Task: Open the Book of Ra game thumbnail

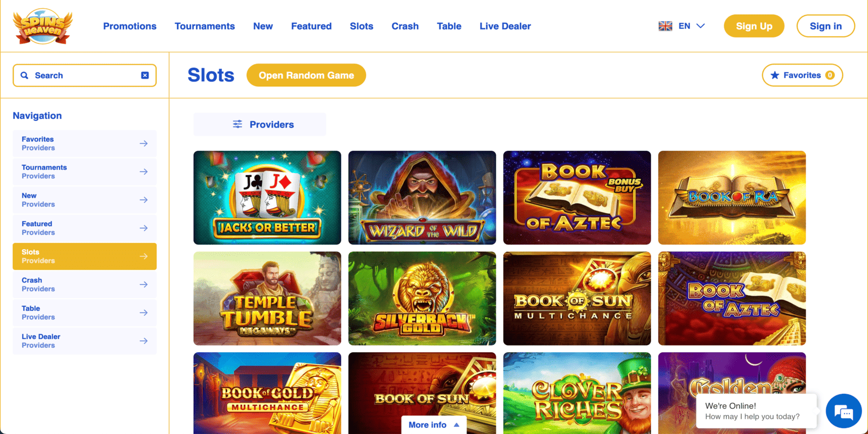Action: (x=732, y=197)
